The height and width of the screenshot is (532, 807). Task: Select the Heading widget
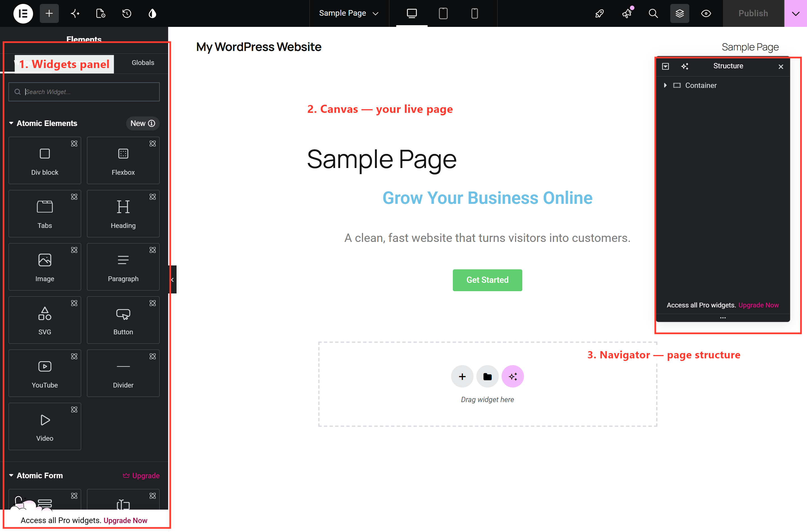pos(123,214)
